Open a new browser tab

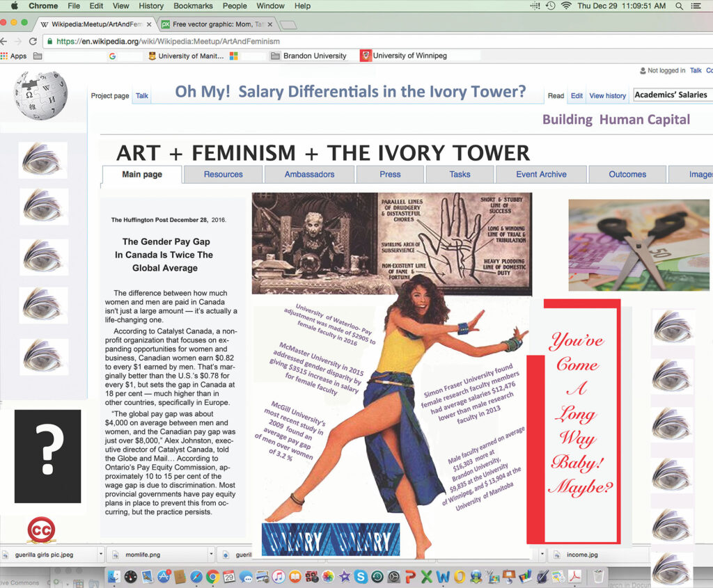[x=288, y=24]
